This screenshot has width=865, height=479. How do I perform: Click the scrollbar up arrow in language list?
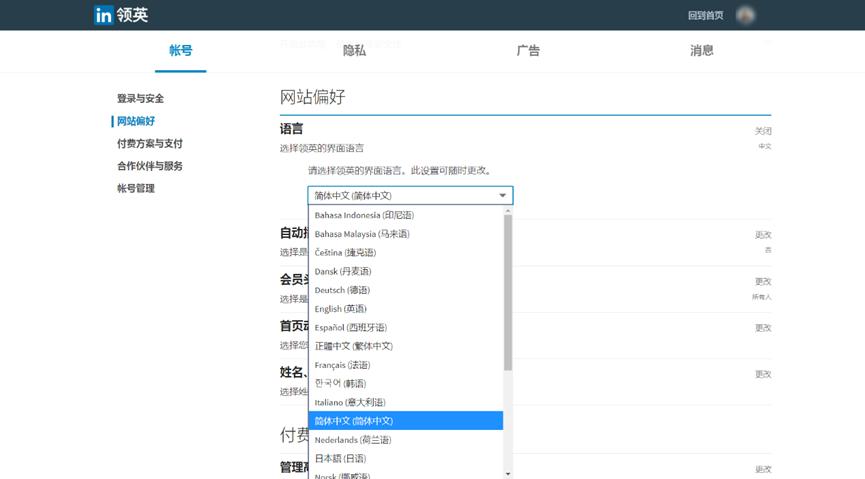click(508, 211)
